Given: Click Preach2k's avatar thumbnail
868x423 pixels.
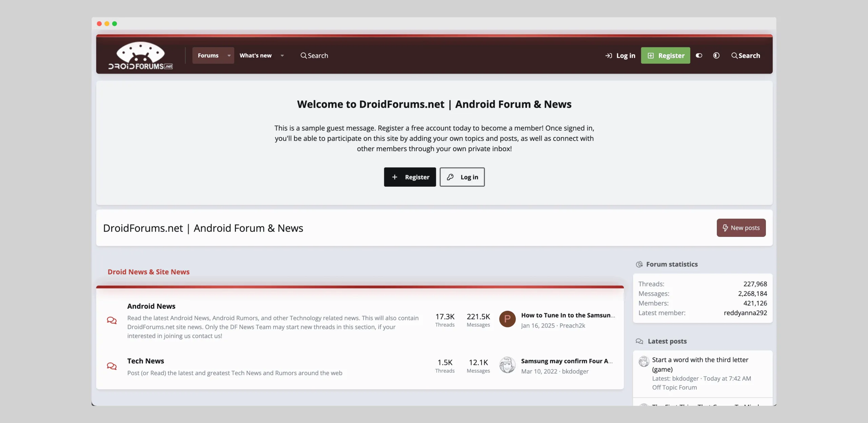Looking at the screenshot, I should [x=507, y=319].
